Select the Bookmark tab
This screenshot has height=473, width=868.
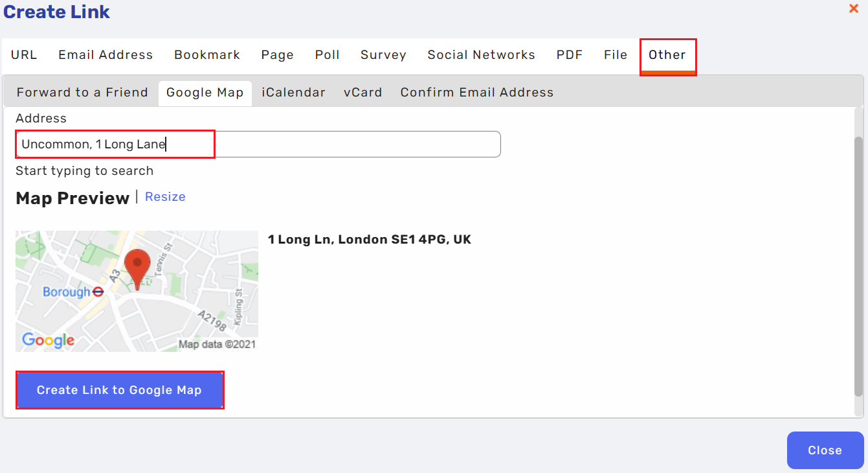[207, 55]
